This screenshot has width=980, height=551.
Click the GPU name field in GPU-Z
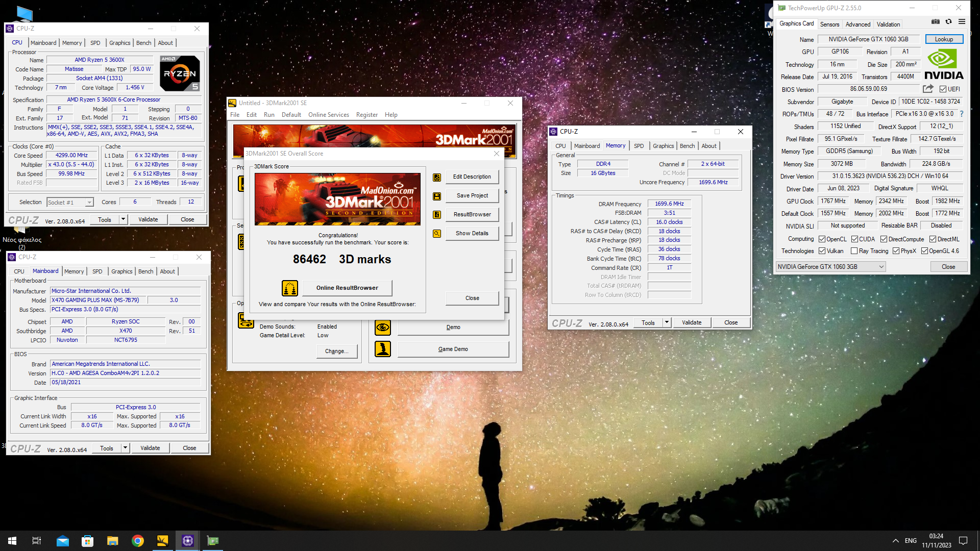(869, 39)
